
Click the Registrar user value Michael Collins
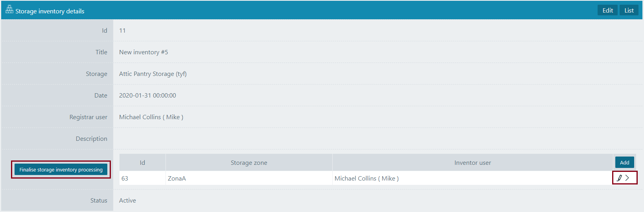151,117
